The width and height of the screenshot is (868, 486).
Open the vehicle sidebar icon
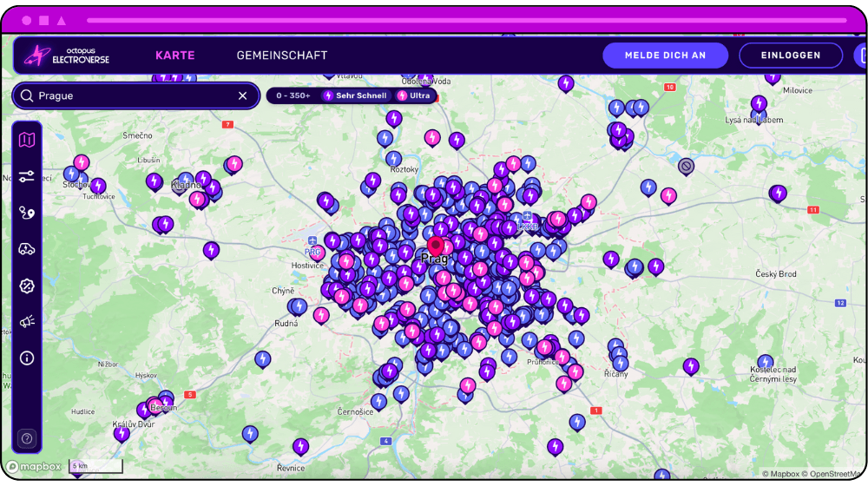pyautogui.click(x=27, y=249)
